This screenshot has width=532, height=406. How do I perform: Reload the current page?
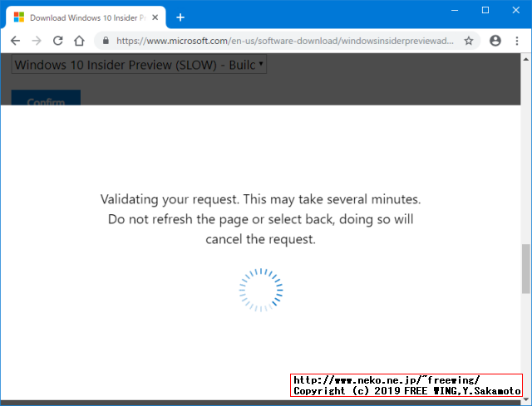(57, 41)
